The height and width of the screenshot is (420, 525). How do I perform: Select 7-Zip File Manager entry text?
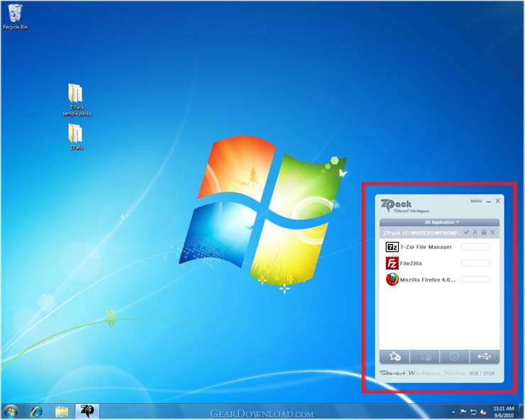point(426,247)
